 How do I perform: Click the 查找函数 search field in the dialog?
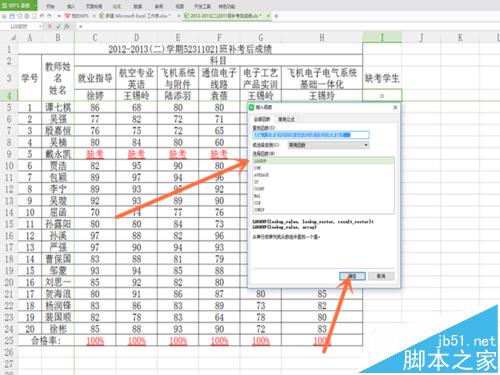[311, 135]
